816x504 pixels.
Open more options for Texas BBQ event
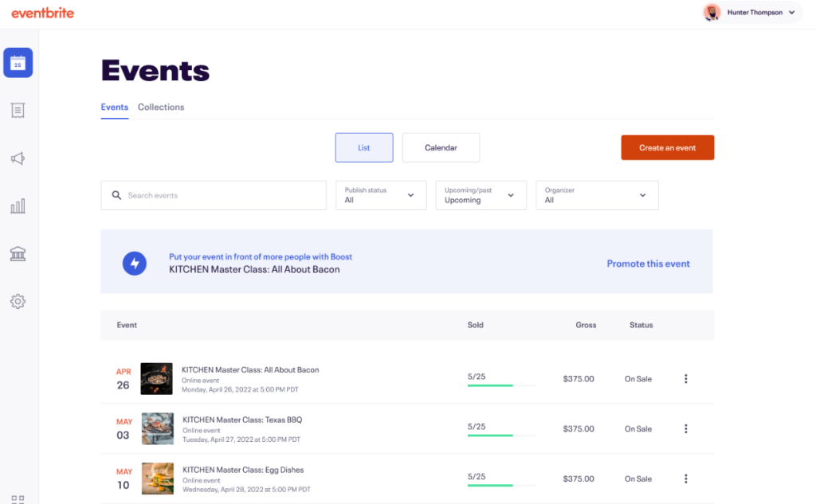(685, 428)
